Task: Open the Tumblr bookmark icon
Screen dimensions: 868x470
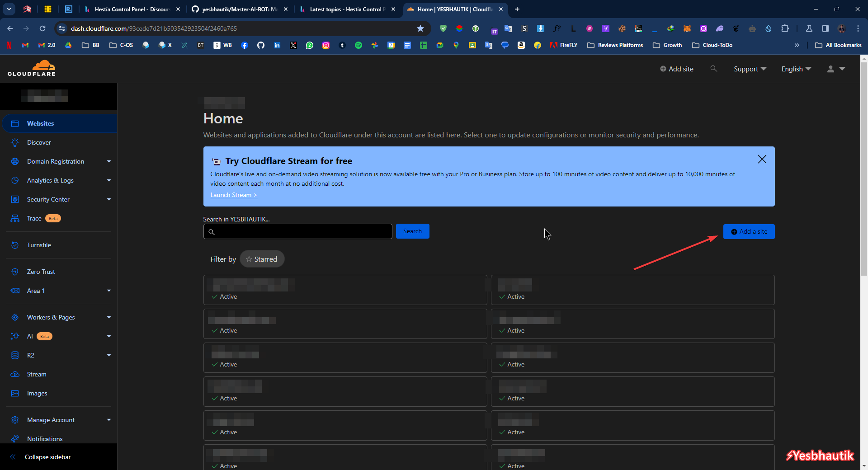Action: click(342, 45)
